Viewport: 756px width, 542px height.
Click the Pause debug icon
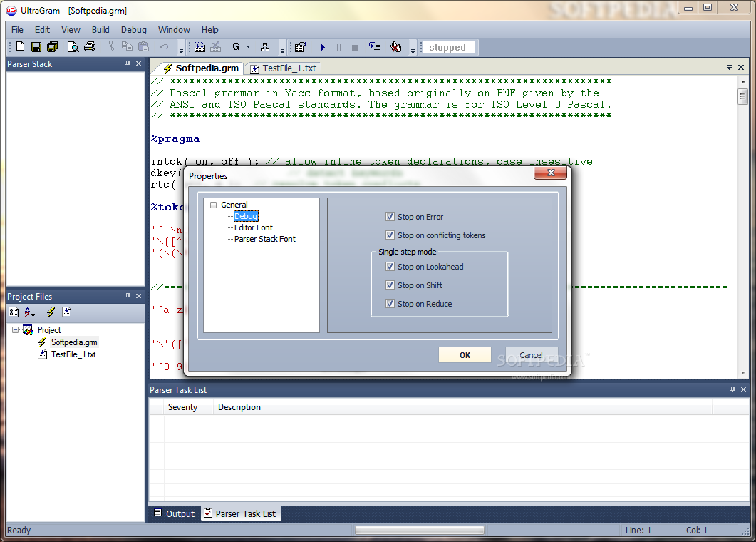click(339, 47)
